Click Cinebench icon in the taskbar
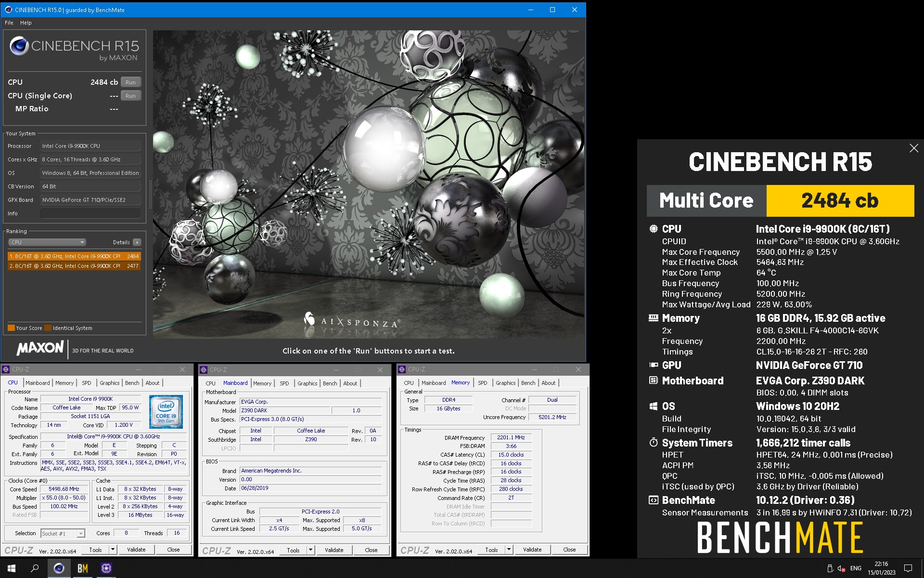This screenshot has width=924, height=578. click(x=59, y=568)
